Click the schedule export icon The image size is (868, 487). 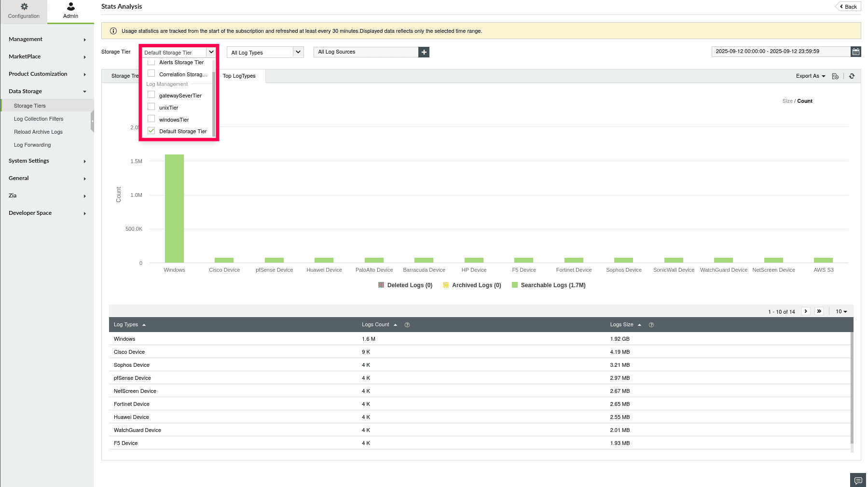pyautogui.click(x=835, y=76)
